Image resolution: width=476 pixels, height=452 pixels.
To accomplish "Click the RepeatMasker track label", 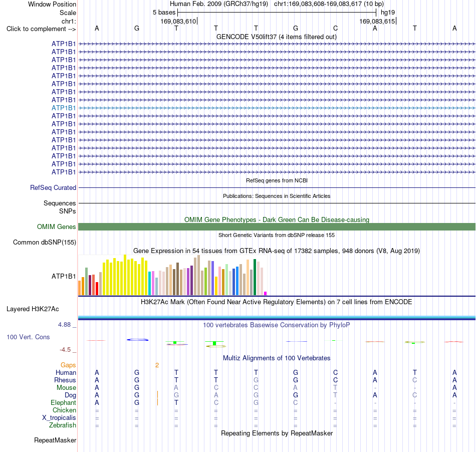I will point(55,440).
